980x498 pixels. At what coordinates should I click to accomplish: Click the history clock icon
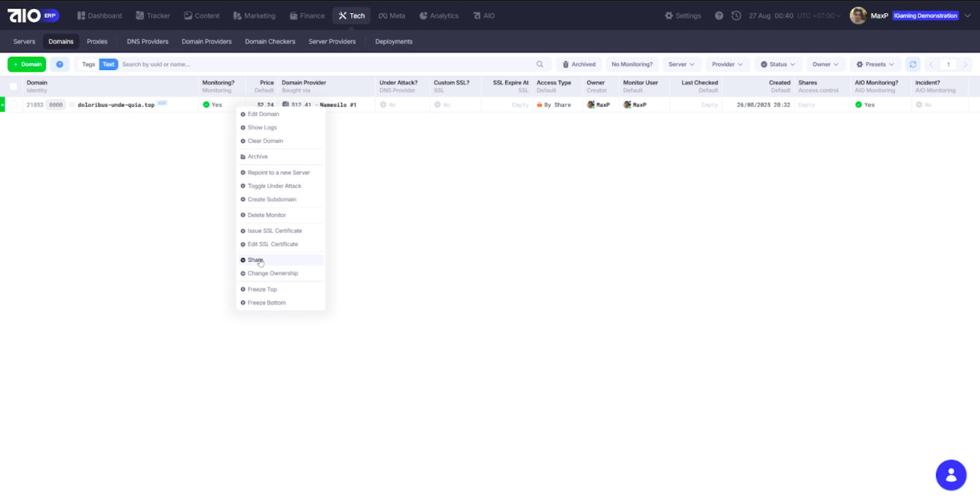click(x=736, y=16)
